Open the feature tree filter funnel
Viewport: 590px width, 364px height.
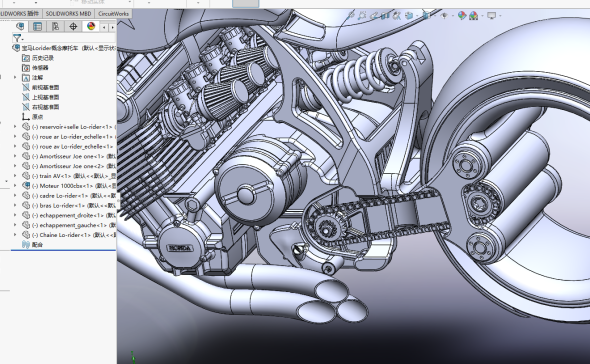click(17, 38)
